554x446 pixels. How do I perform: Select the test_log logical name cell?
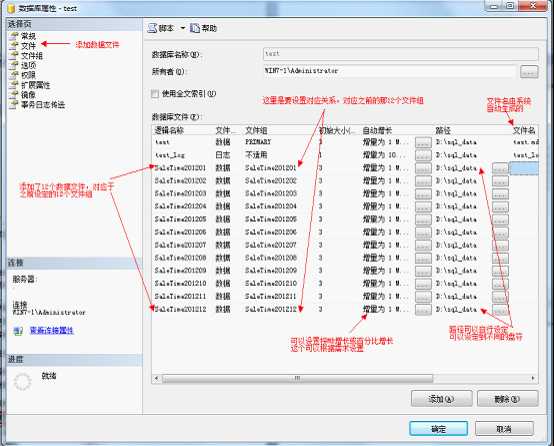170,155
